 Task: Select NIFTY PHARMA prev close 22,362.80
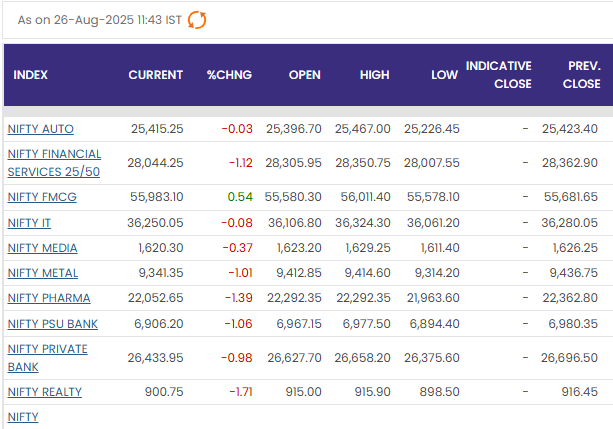(x=570, y=298)
